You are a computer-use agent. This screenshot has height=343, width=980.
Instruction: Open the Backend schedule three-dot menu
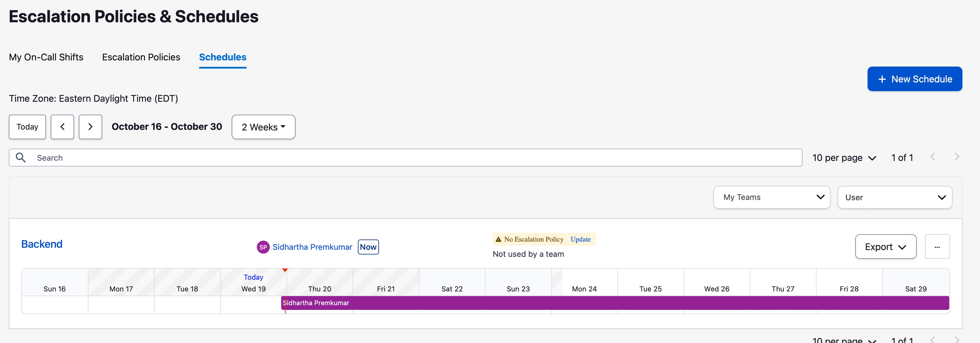(937, 247)
